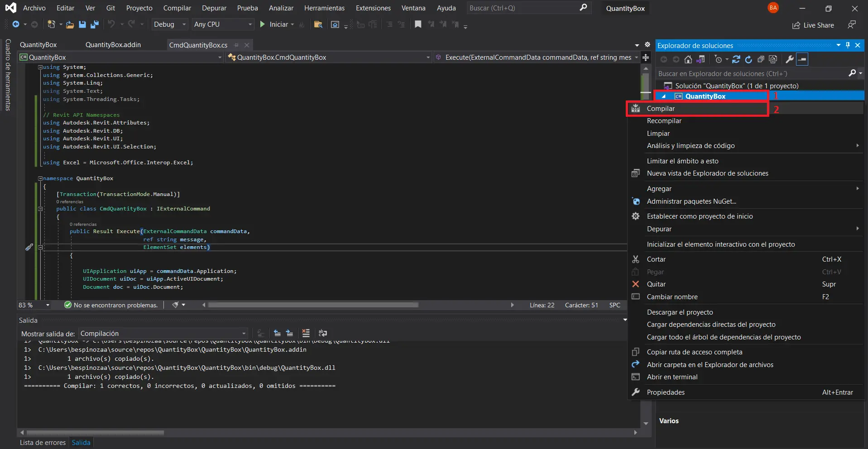
Task: Open the QuantityBox.CmdQuantityBox class dropdown
Action: tap(329, 57)
